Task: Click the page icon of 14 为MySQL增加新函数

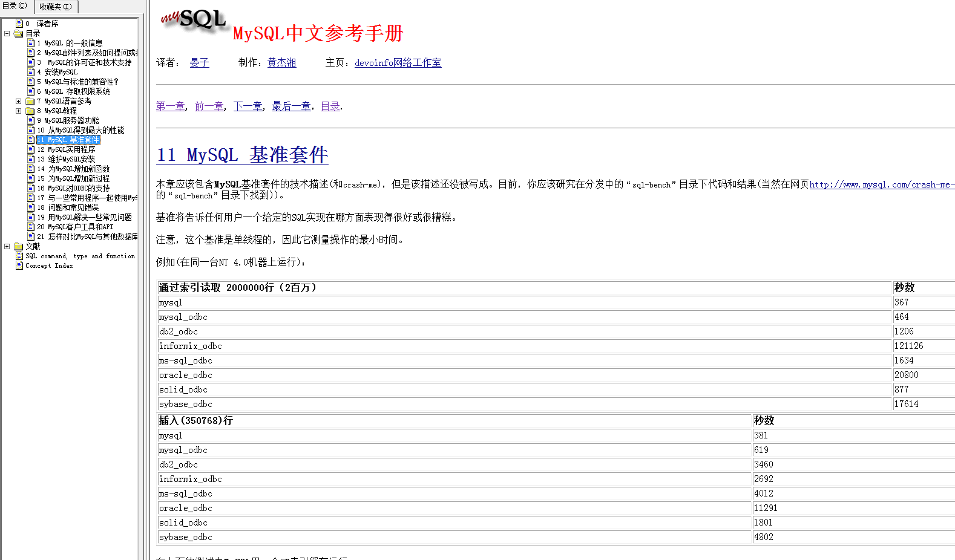Action: [31, 169]
